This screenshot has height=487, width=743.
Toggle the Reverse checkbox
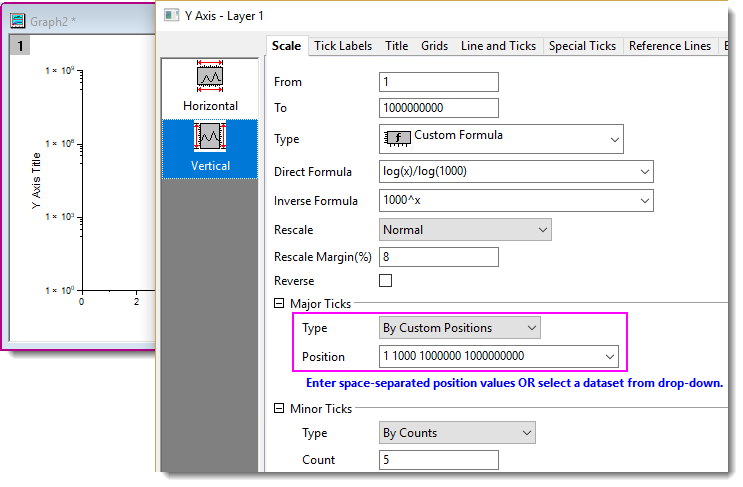[385, 281]
